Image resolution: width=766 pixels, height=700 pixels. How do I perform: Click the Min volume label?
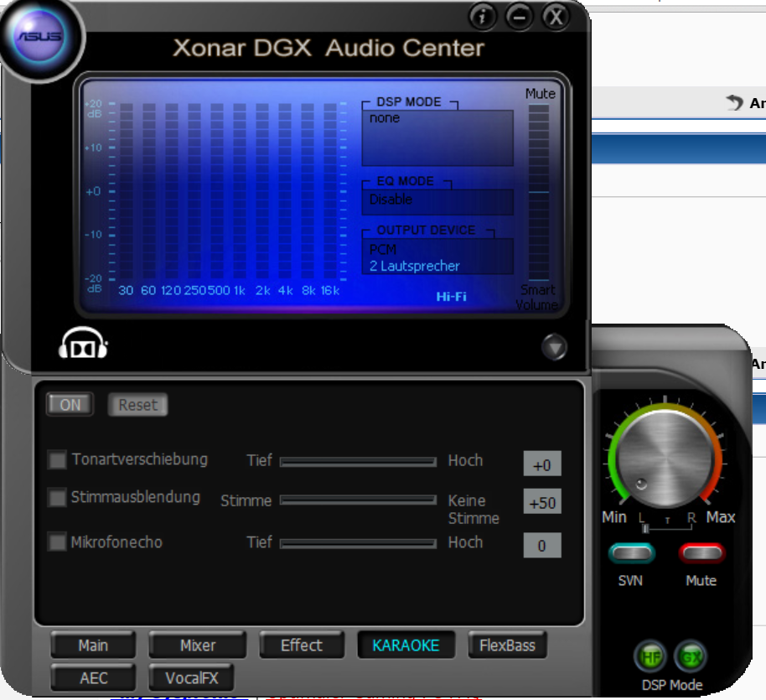click(x=614, y=517)
